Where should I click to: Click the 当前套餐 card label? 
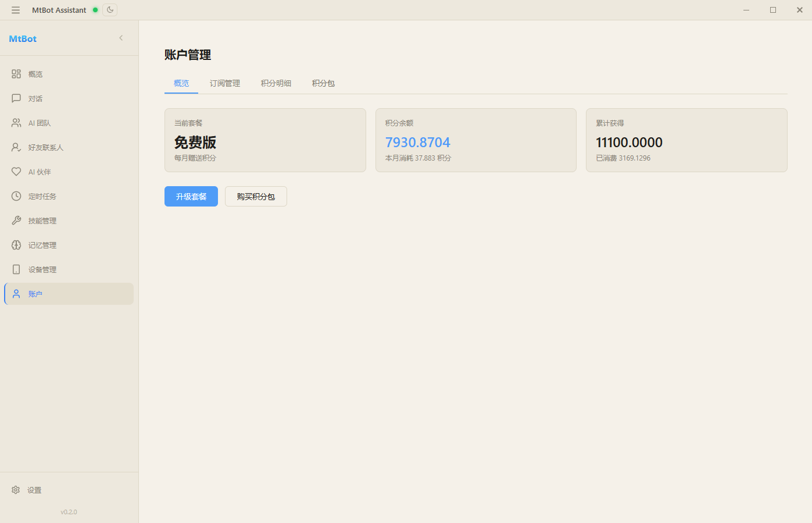188,123
